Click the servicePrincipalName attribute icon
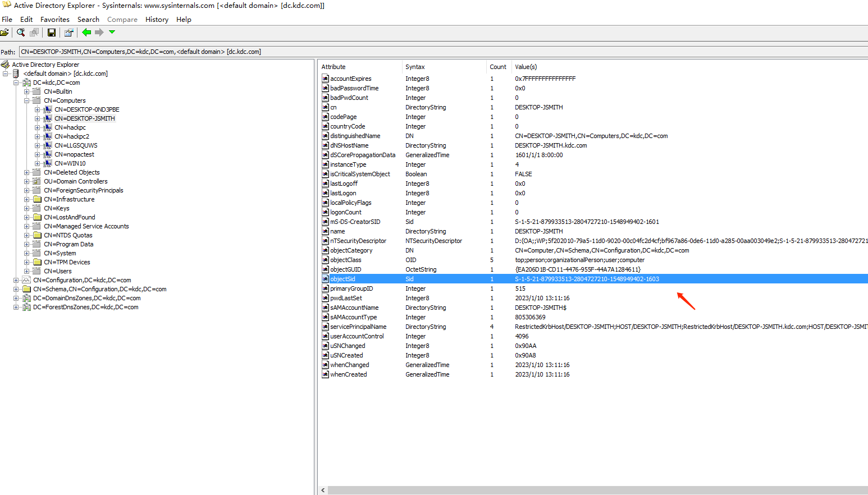 pyautogui.click(x=325, y=327)
